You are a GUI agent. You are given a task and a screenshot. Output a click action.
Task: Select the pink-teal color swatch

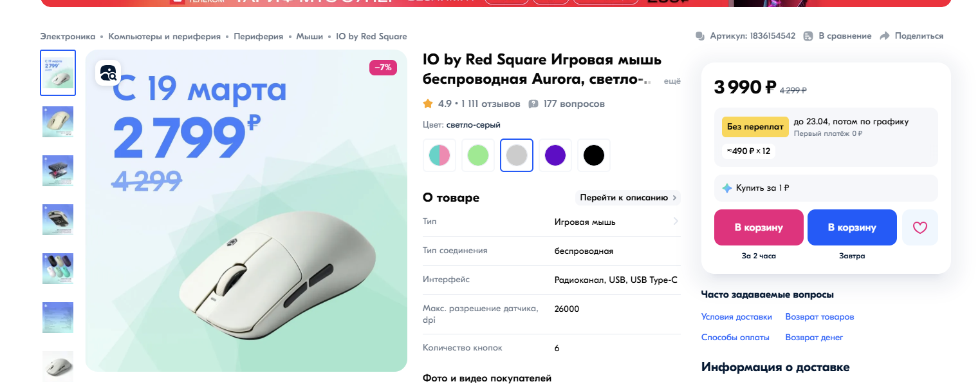tap(439, 155)
